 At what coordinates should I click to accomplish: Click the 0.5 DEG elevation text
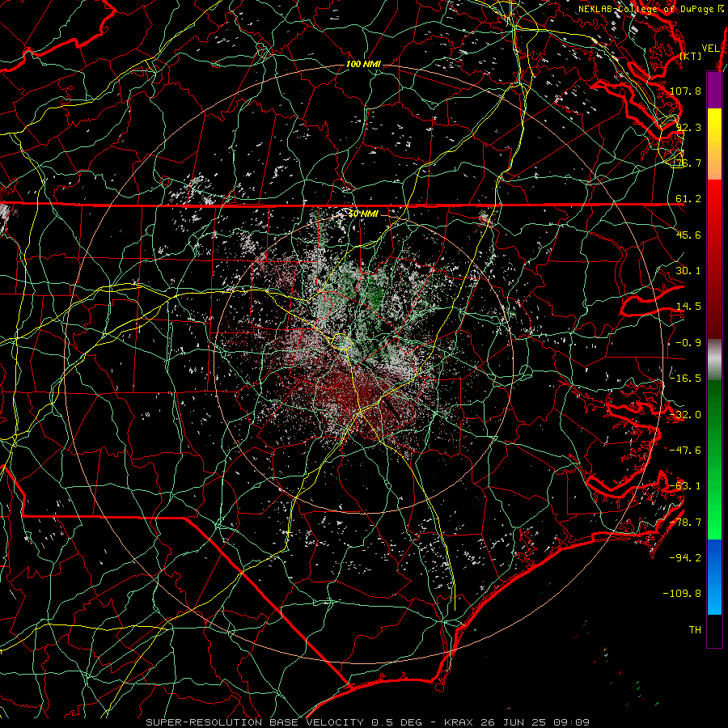pos(396,722)
